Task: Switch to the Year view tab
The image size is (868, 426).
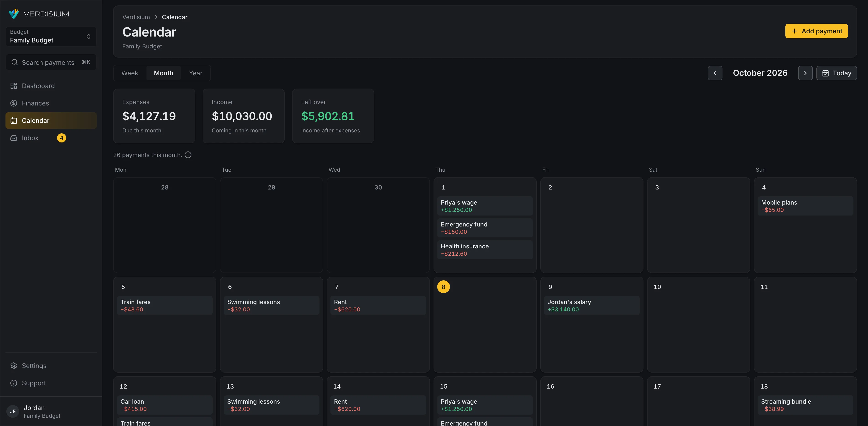Action: click(x=195, y=73)
